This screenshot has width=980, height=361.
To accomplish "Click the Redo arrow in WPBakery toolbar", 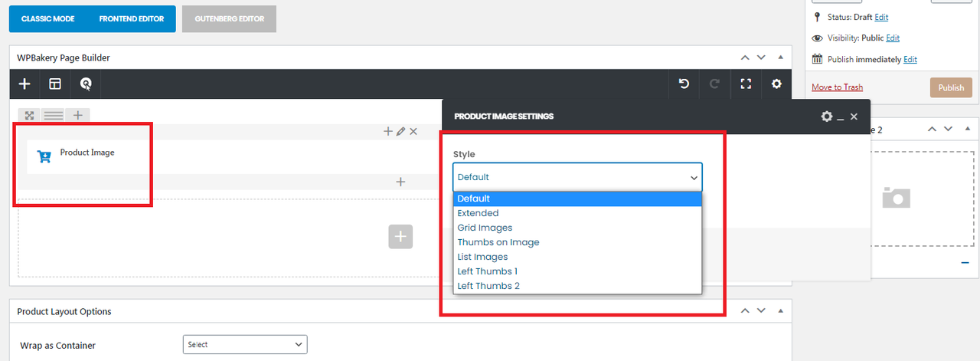I will pyautogui.click(x=715, y=84).
